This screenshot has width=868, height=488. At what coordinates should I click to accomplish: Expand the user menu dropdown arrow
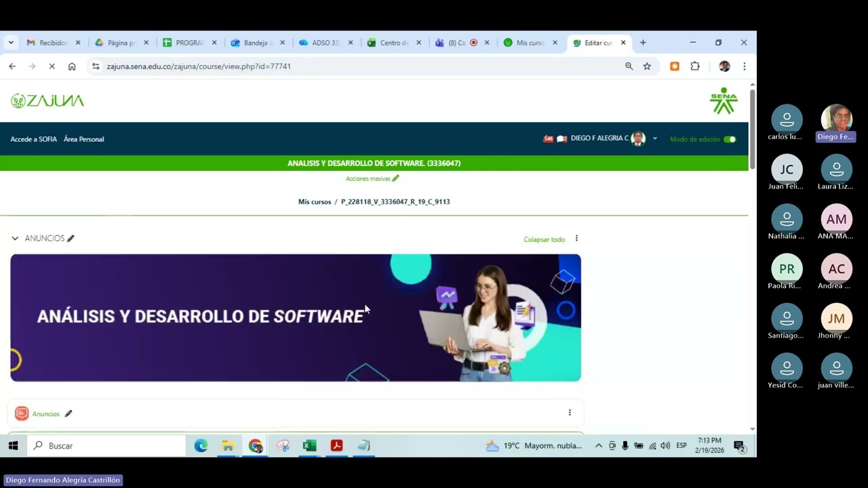point(654,139)
